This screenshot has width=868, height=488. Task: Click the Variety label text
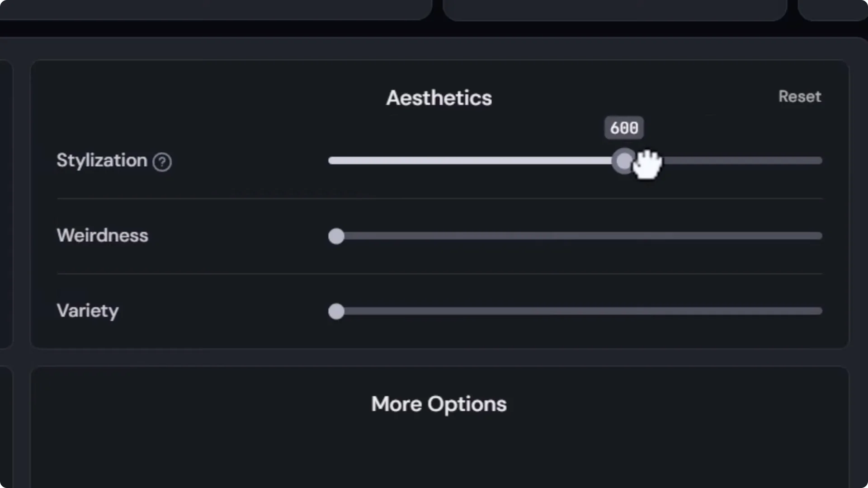88,311
